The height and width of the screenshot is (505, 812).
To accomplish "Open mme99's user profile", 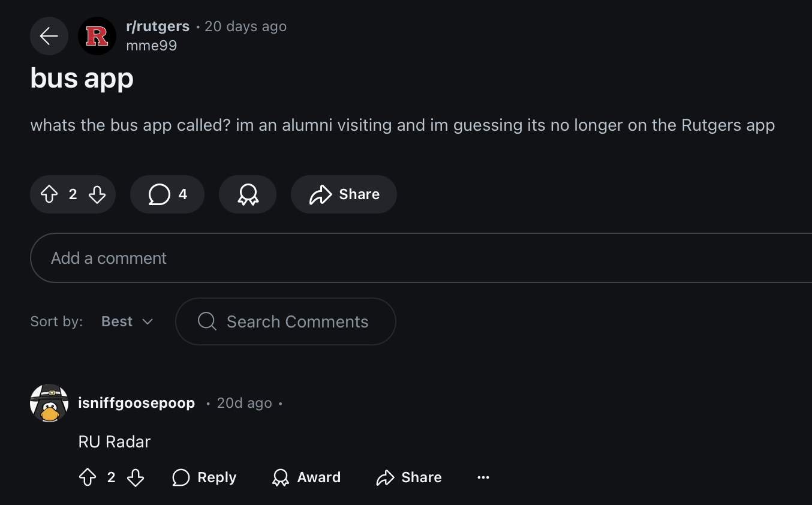I will point(152,46).
